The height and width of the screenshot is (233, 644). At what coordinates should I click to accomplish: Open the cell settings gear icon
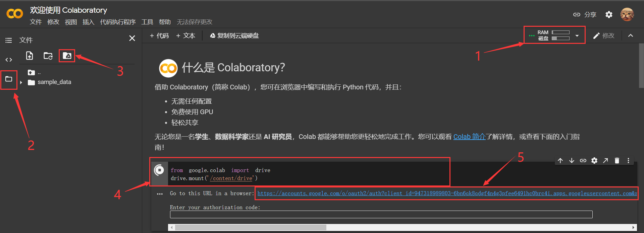coord(594,161)
